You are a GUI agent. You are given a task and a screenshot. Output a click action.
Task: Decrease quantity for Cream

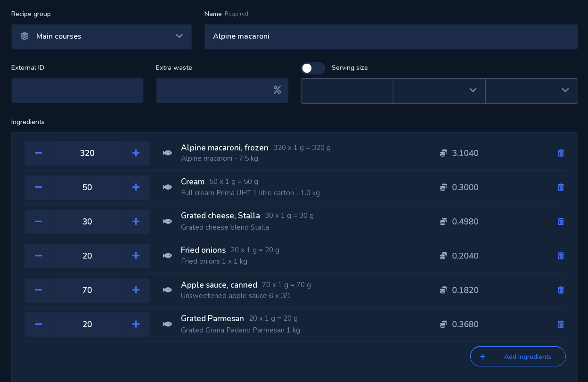(x=39, y=187)
